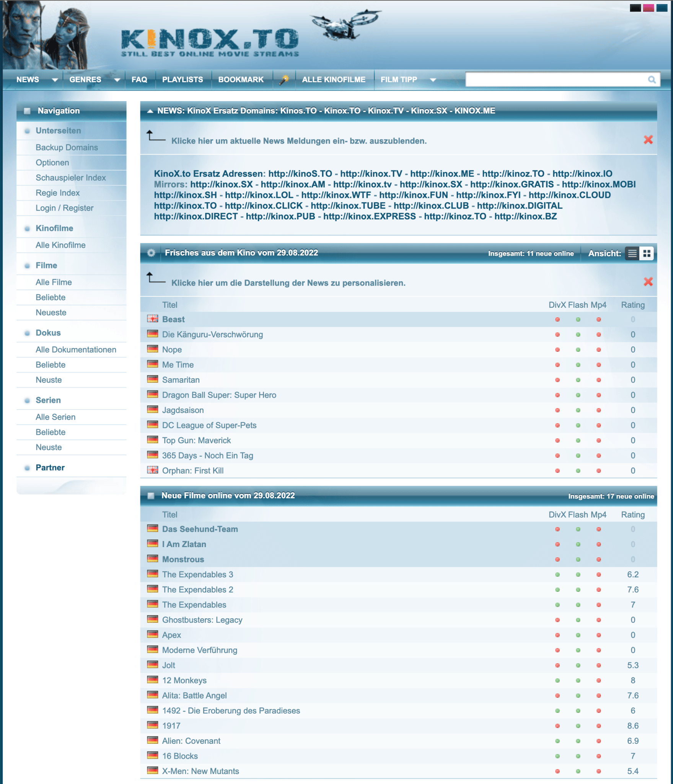The width and height of the screenshot is (673, 784).
Task: Open the Top Gun: Maverick link
Action: pos(196,440)
